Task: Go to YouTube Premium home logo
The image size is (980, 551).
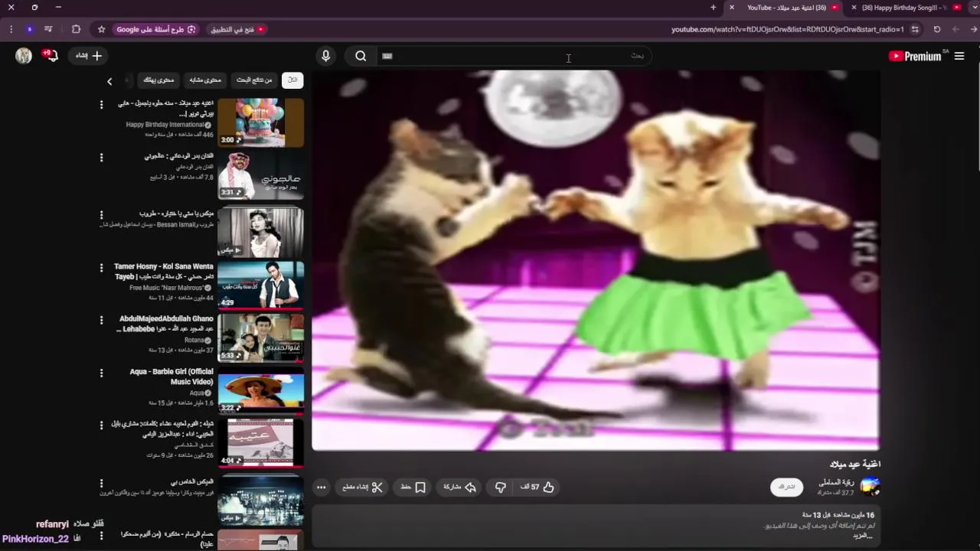Action: tap(915, 56)
